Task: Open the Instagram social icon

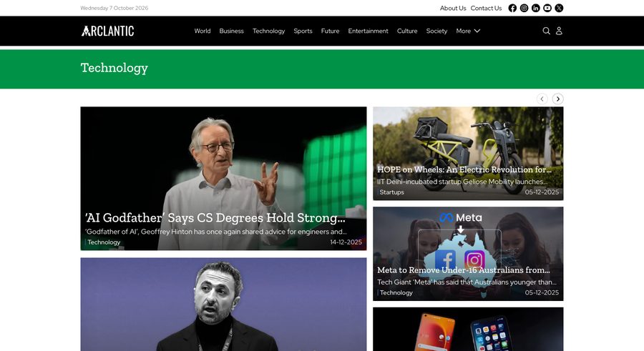Action: point(524,8)
